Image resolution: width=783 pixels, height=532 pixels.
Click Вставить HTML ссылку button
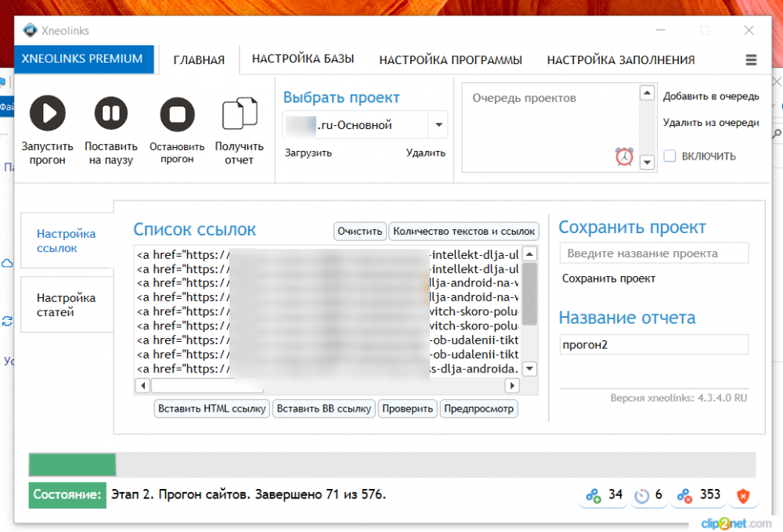[211, 408]
